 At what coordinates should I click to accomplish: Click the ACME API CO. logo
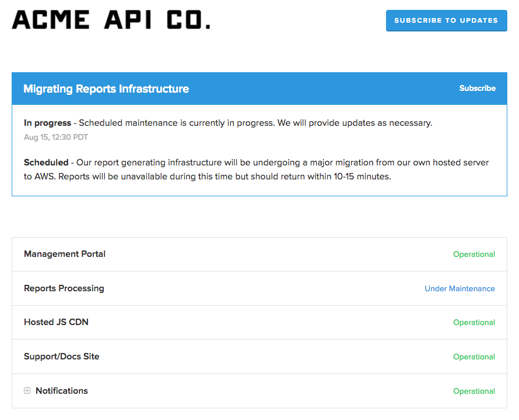click(111, 20)
